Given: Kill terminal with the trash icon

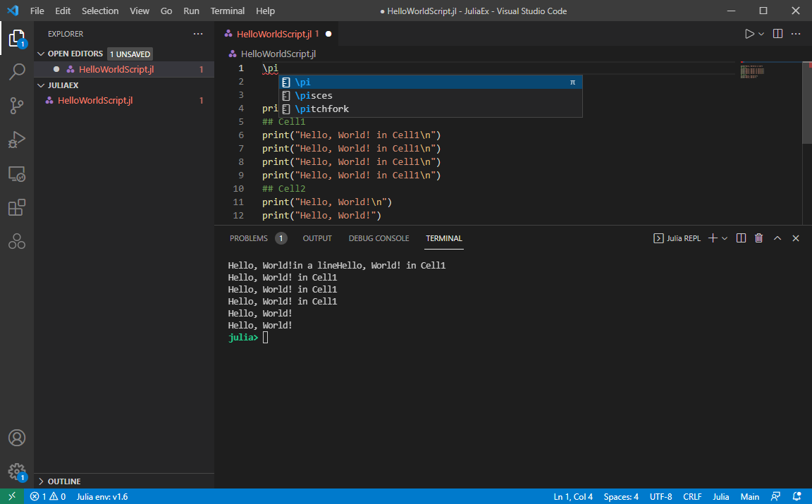Looking at the screenshot, I should pos(758,238).
